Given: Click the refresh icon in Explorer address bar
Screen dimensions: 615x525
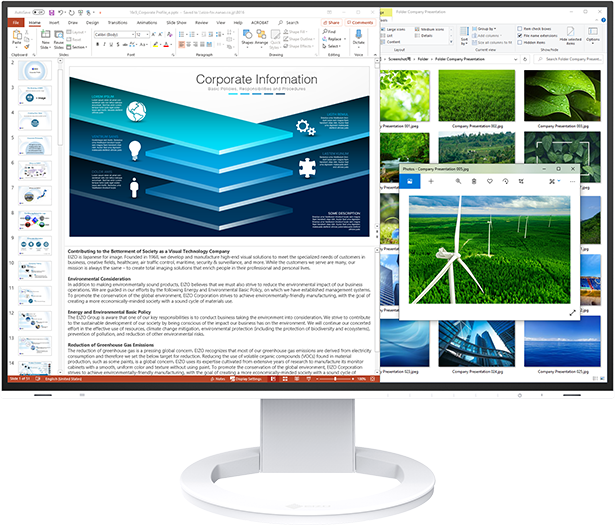Looking at the screenshot, I should tap(525, 59).
